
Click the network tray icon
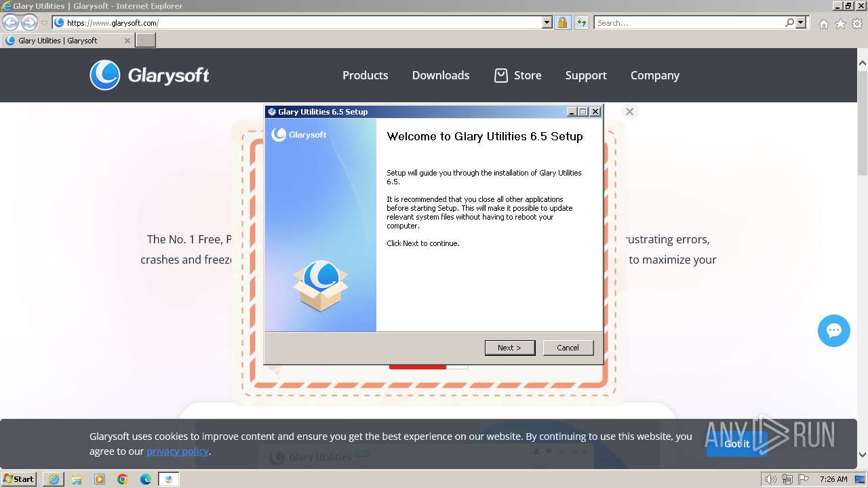point(787,479)
